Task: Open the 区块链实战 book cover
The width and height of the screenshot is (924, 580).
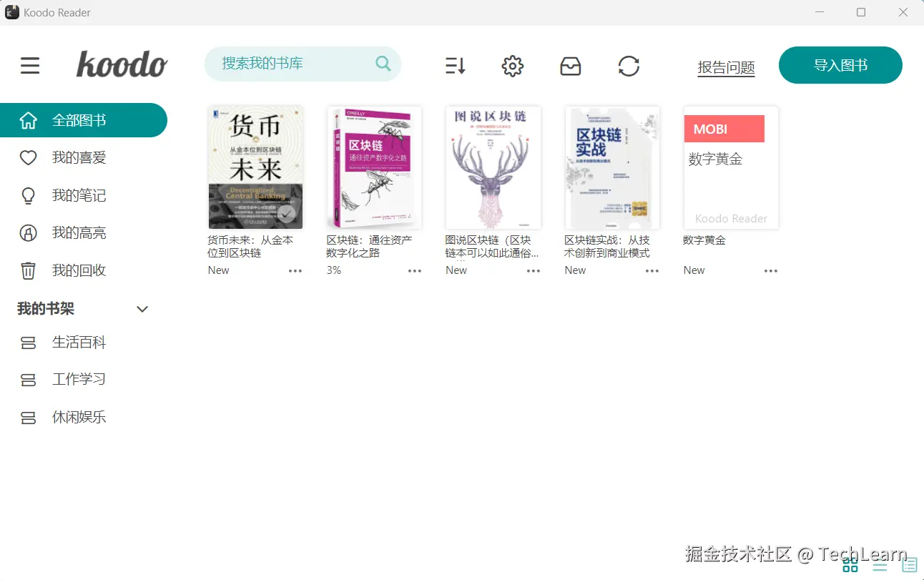Action: point(612,167)
